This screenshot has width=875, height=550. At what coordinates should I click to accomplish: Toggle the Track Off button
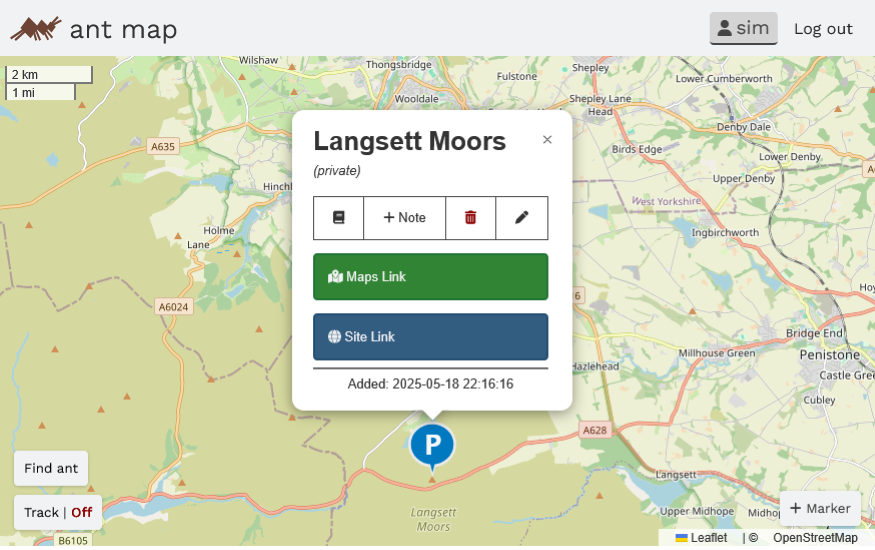click(58, 512)
